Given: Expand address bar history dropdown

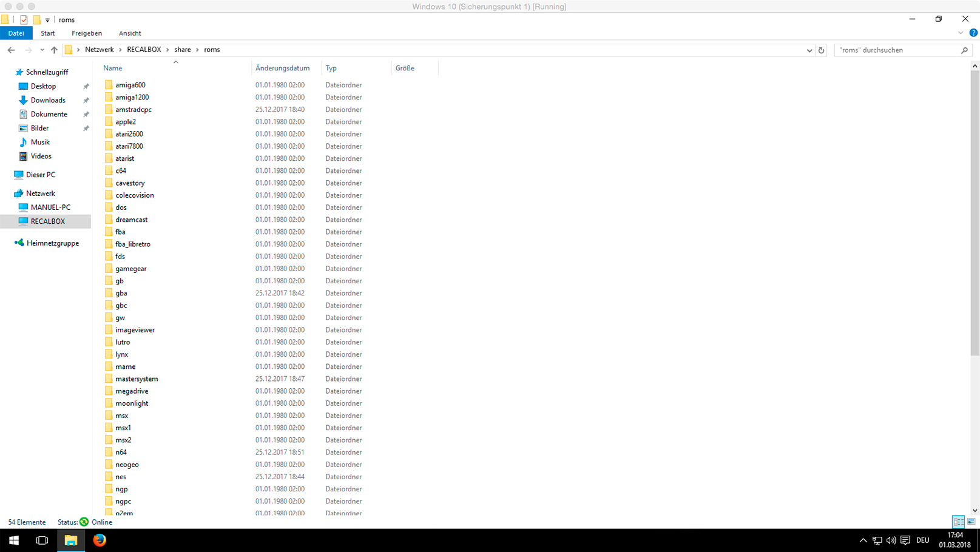Looking at the screenshot, I should coord(809,50).
